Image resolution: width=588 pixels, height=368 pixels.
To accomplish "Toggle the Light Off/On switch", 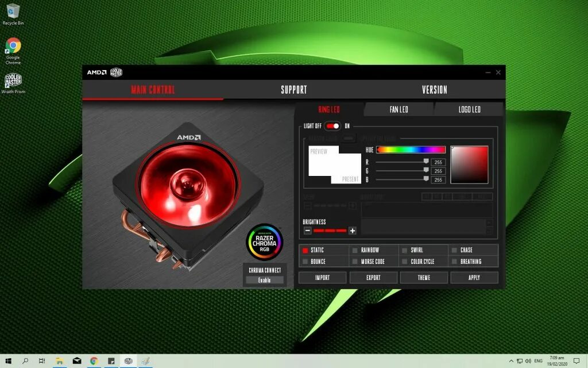I will [x=332, y=126].
